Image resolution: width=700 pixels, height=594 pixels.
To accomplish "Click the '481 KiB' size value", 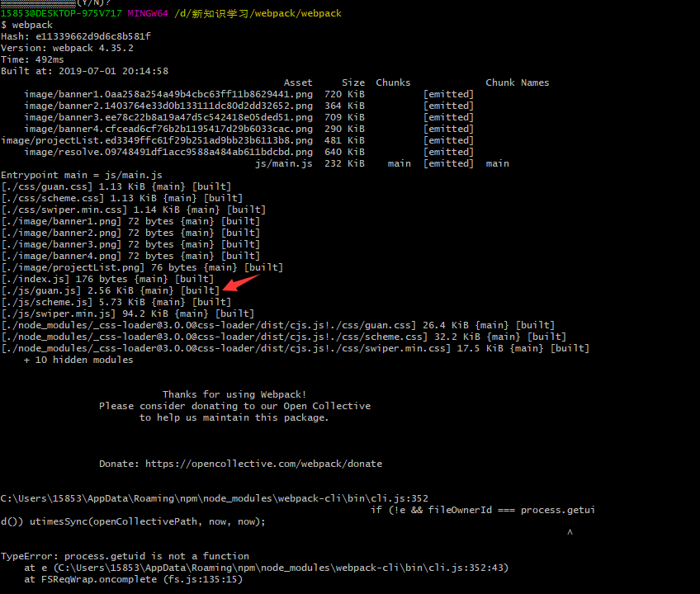I will [x=344, y=140].
